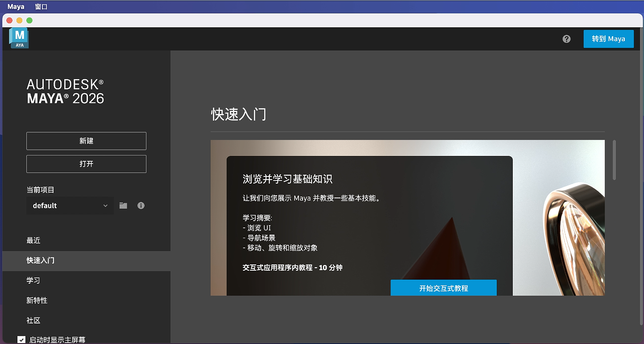The height and width of the screenshot is (344, 644).
Task: Click the 打开 button
Action: pyautogui.click(x=86, y=164)
